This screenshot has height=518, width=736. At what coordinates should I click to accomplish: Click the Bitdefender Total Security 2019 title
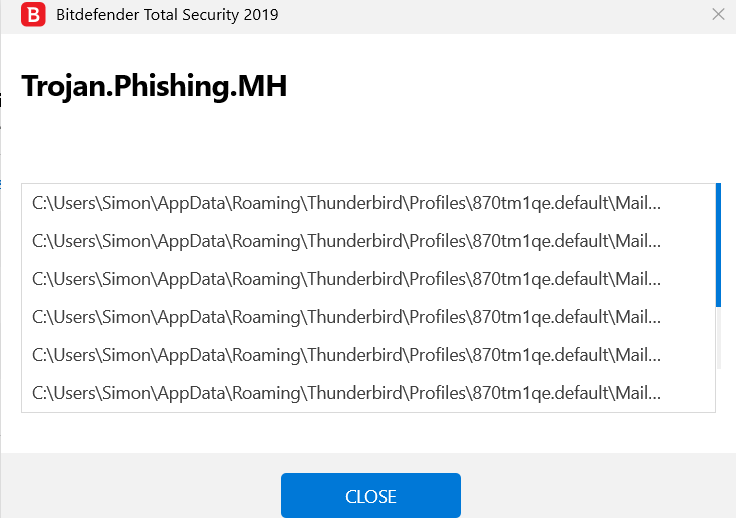(167, 15)
